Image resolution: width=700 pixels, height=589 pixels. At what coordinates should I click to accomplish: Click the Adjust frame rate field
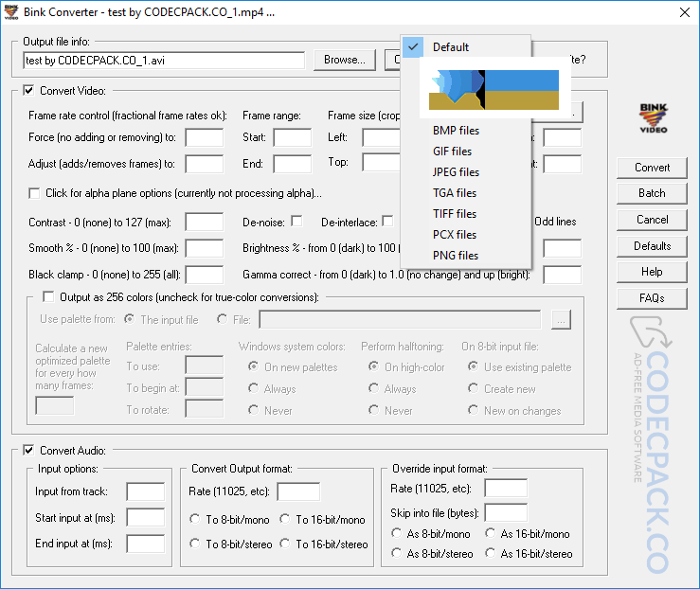pos(205,164)
